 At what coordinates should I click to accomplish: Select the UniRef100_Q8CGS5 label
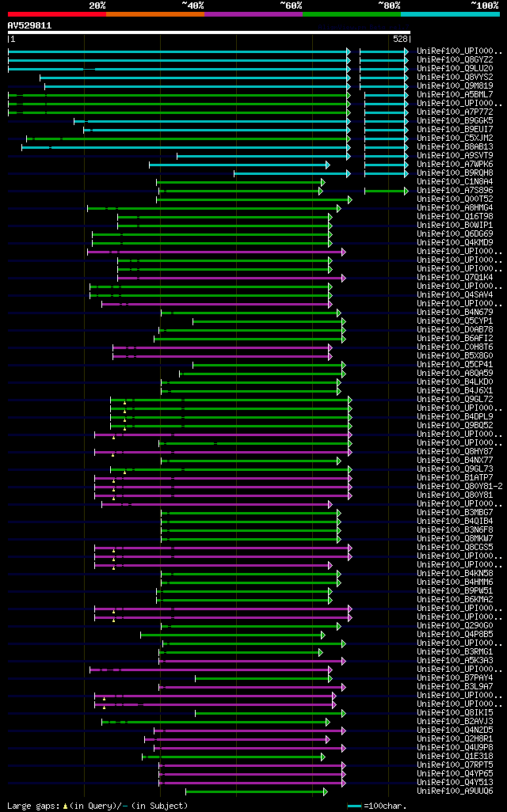click(x=456, y=548)
